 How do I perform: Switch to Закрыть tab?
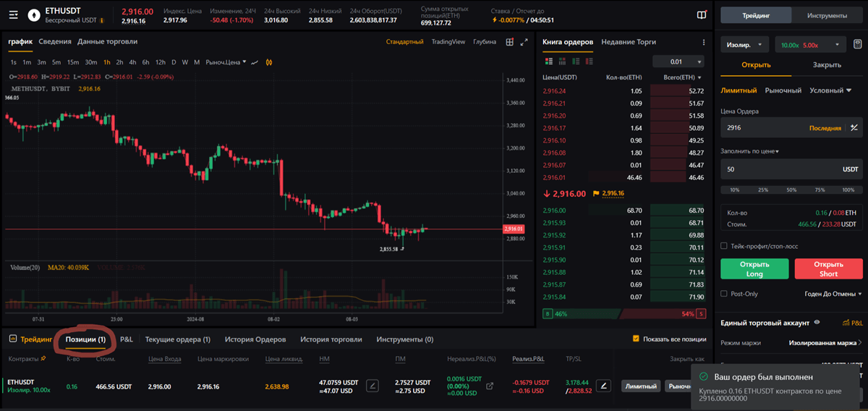pyautogui.click(x=826, y=65)
